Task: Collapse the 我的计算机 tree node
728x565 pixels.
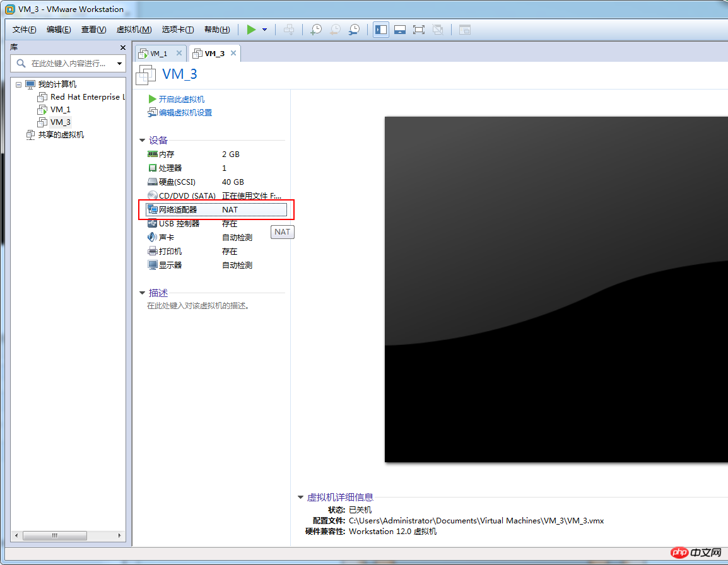Action: [18, 84]
